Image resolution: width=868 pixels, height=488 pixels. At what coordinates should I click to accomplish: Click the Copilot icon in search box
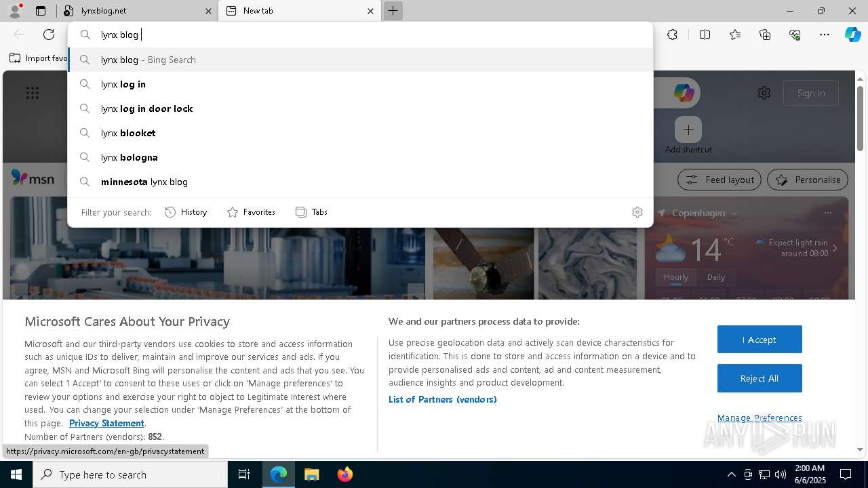[684, 93]
